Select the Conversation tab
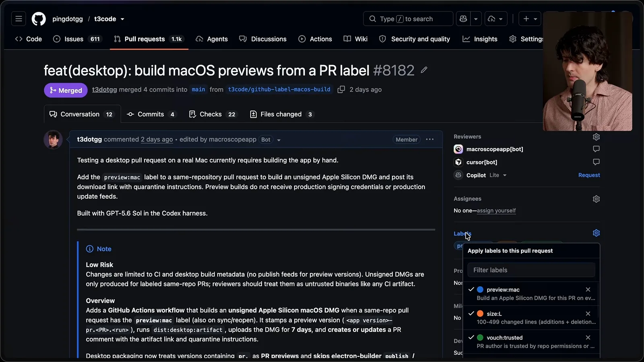 pos(82,114)
